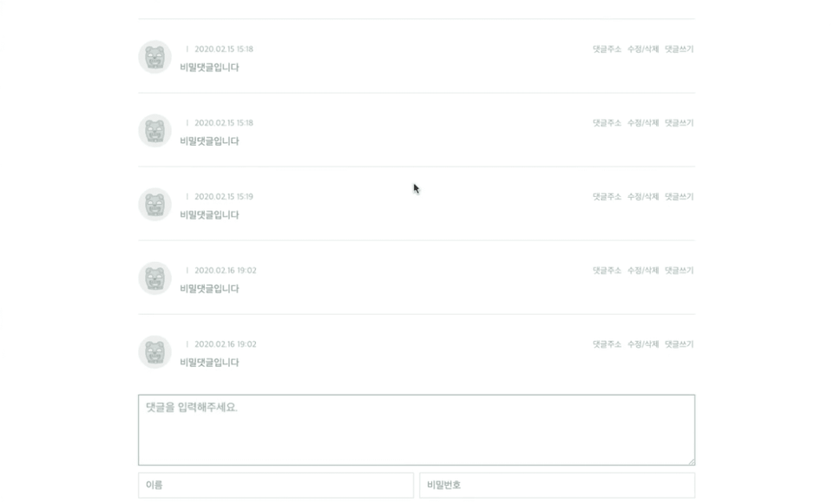833x504 pixels.
Task: Click 댓글쓰기 on the 15:19 comment
Action: 679,197
